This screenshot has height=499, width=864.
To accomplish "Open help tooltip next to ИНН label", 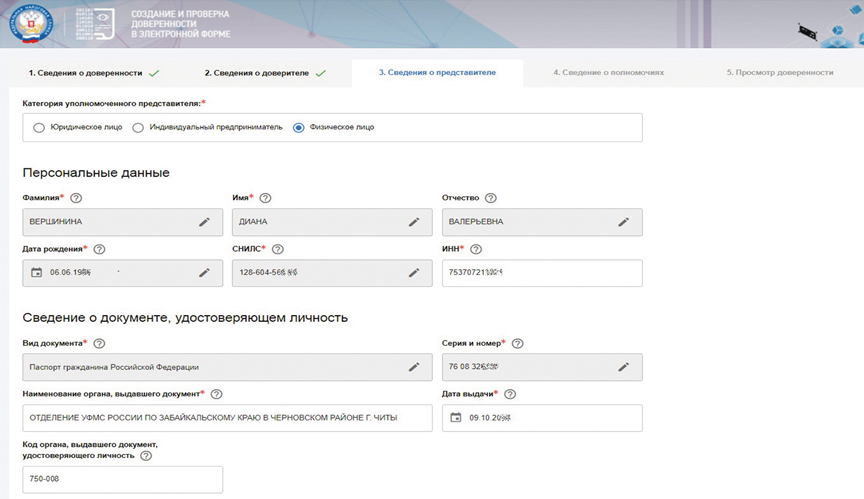I will point(476,249).
